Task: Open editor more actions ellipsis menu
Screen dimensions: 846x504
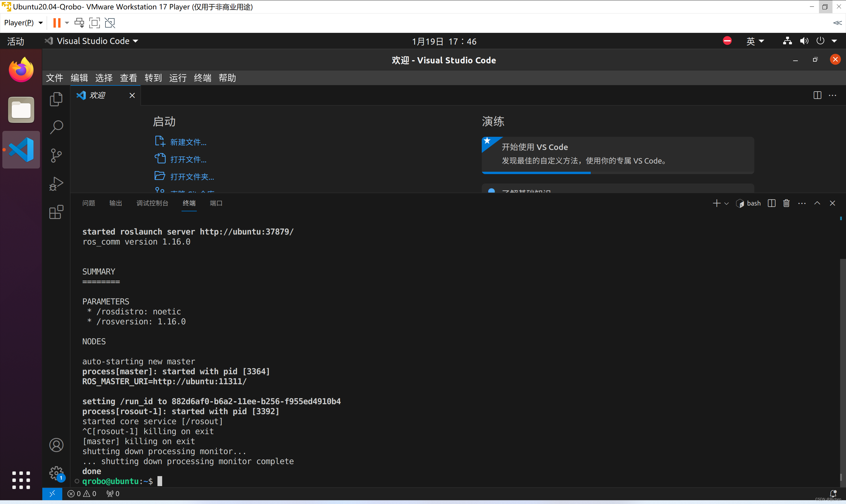Action: coord(832,95)
